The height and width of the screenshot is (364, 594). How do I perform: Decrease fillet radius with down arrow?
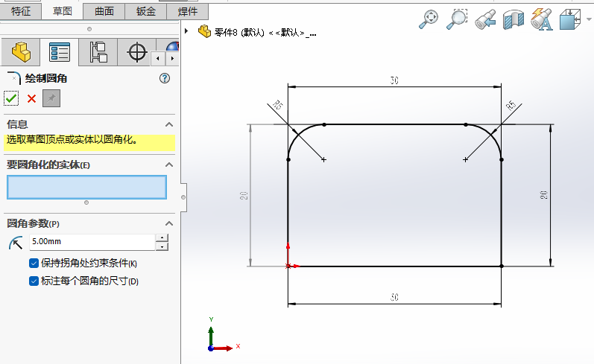point(162,246)
